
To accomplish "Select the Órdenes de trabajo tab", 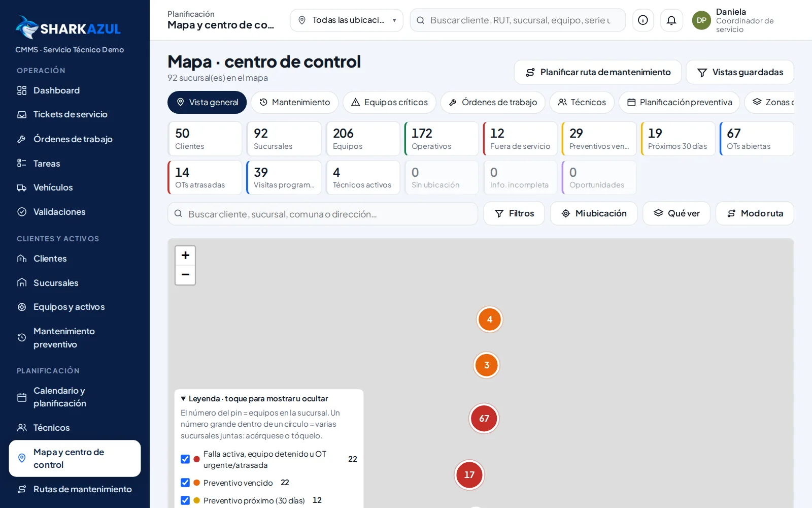I will (x=493, y=102).
